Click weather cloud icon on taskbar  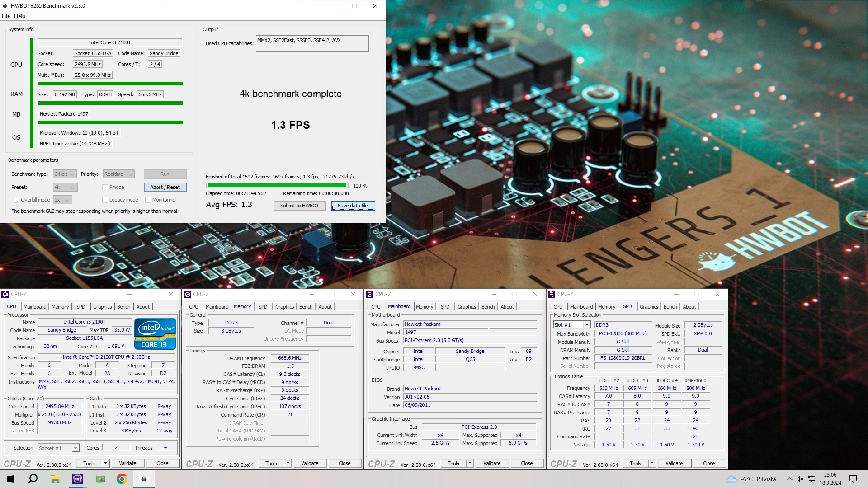click(731, 479)
